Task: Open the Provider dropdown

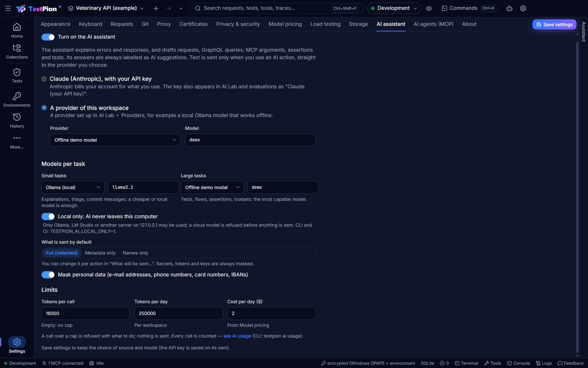Action: 115,140
